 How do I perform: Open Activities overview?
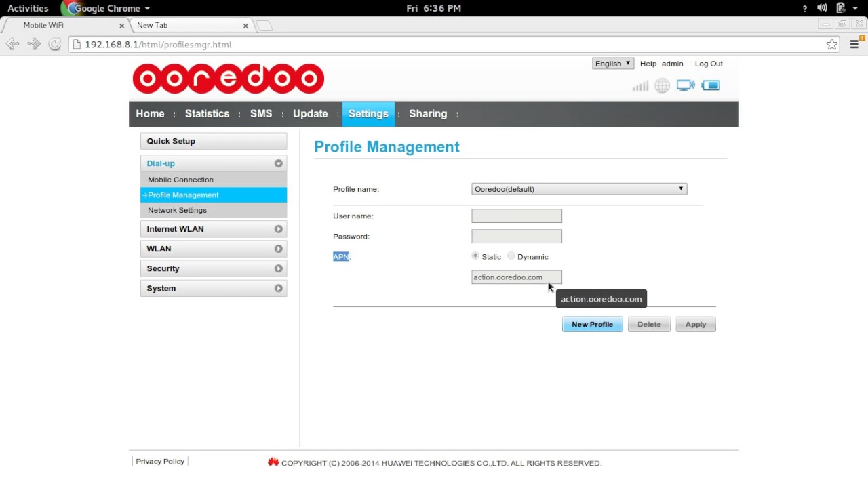[28, 8]
